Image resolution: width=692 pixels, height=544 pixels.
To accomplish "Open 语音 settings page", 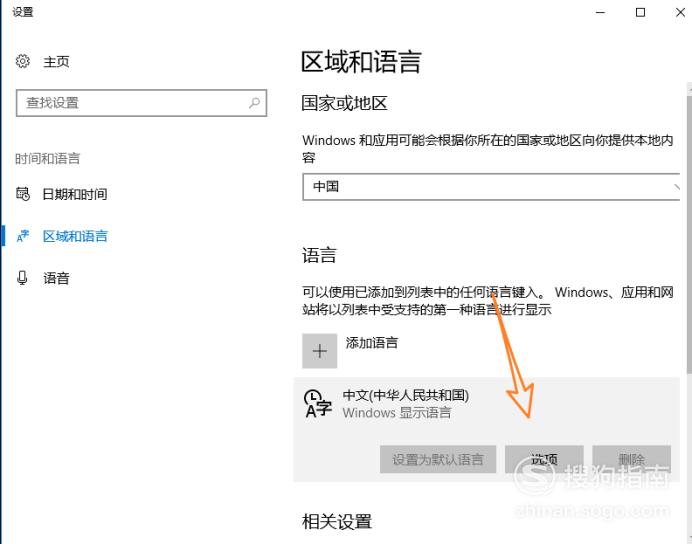I will point(56,278).
